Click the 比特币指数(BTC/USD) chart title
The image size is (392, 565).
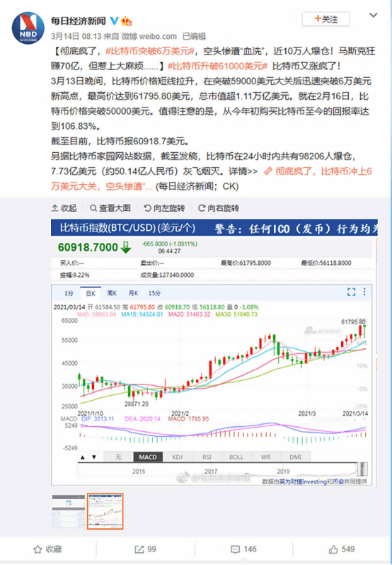[127, 228]
